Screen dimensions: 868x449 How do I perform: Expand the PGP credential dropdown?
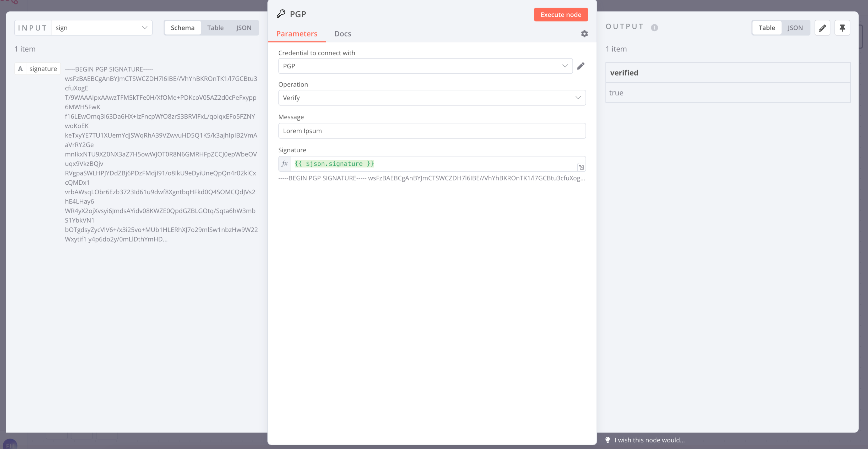(425, 66)
